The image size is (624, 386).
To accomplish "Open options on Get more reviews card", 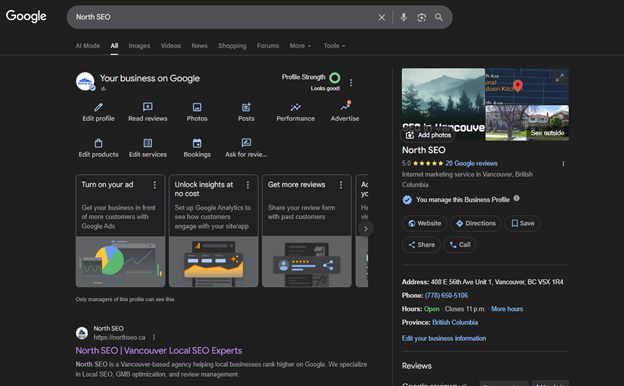I will pos(341,185).
